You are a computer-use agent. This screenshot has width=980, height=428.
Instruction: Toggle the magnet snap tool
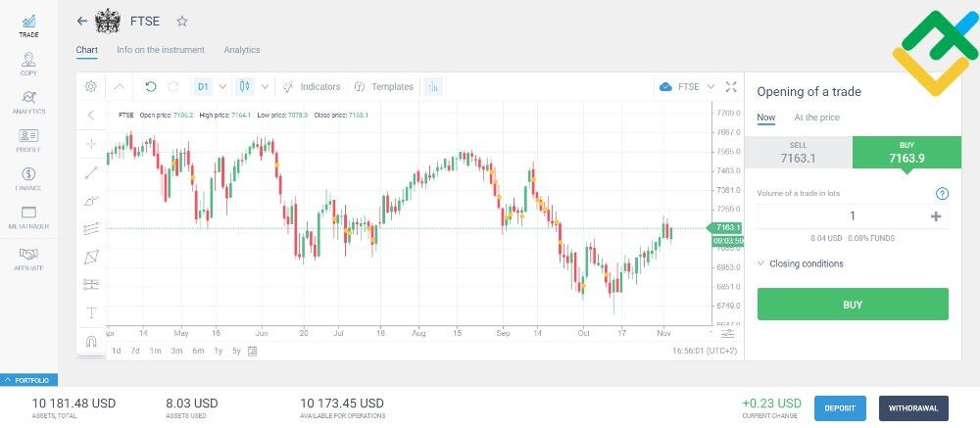[x=91, y=342]
